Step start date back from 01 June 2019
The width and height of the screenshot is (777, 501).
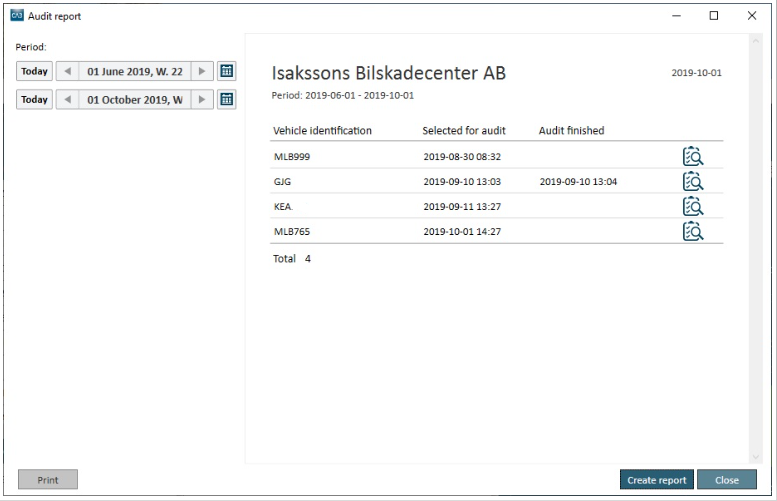click(x=68, y=71)
